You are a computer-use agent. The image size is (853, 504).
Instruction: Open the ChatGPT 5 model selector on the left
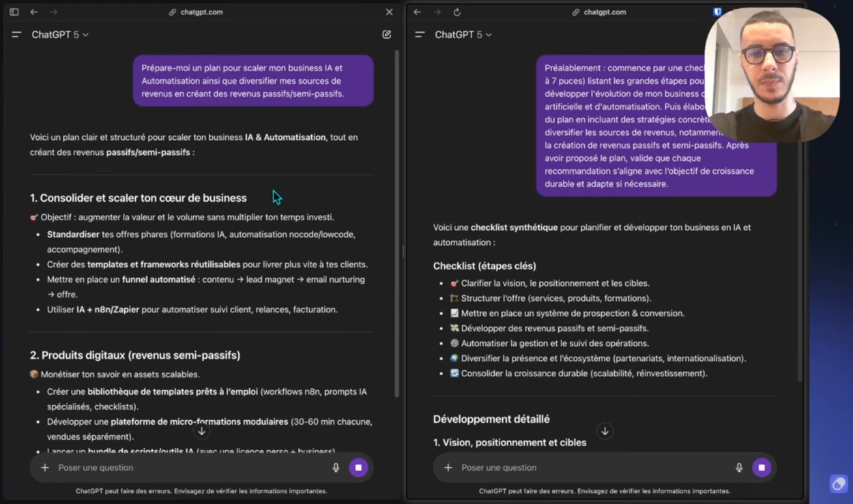(x=59, y=34)
